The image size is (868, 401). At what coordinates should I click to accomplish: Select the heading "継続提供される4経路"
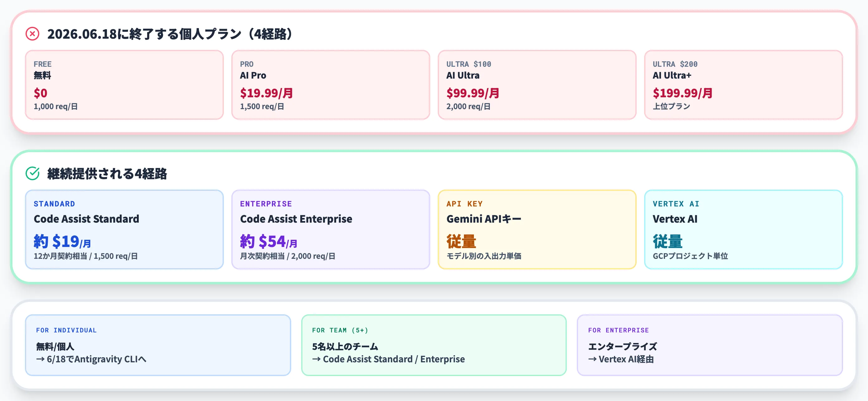pyautogui.click(x=107, y=174)
